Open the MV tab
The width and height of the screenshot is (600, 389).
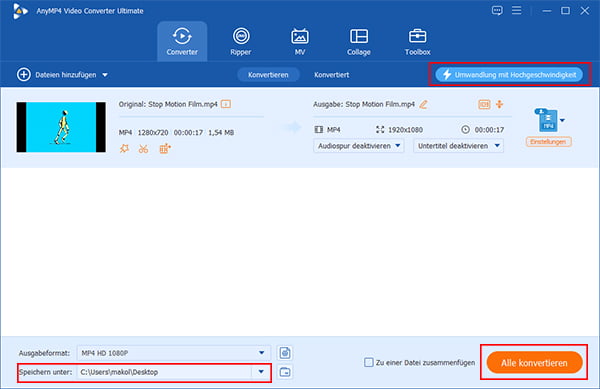(x=300, y=41)
